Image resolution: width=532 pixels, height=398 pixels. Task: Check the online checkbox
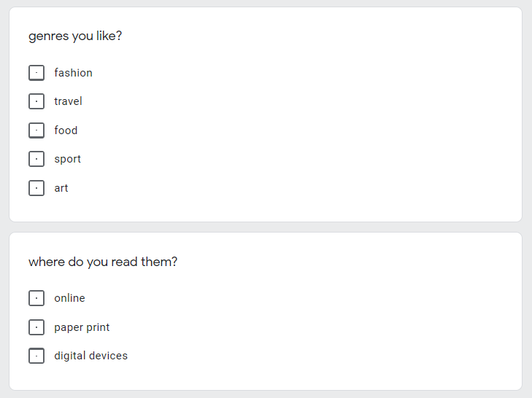pyautogui.click(x=36, y=298)
